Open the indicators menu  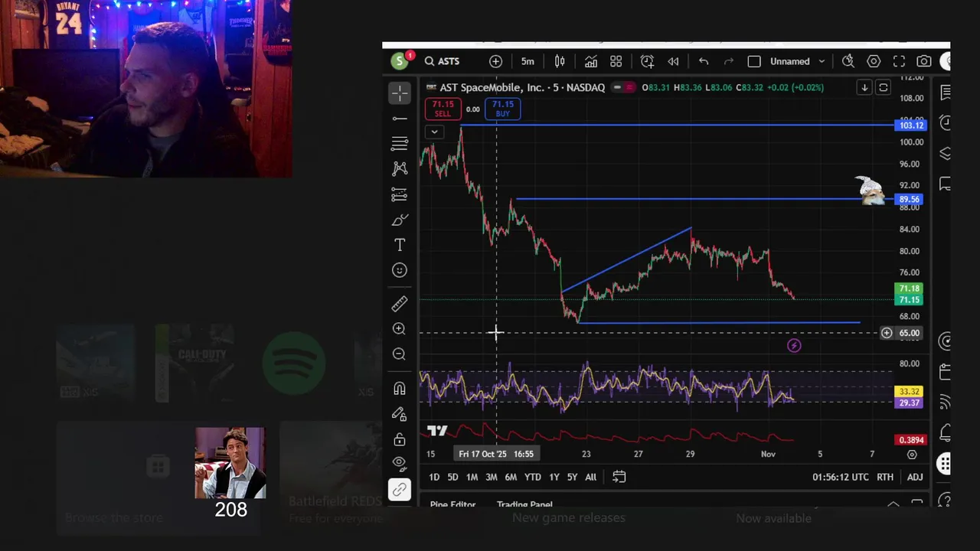[x=591, y=61]
